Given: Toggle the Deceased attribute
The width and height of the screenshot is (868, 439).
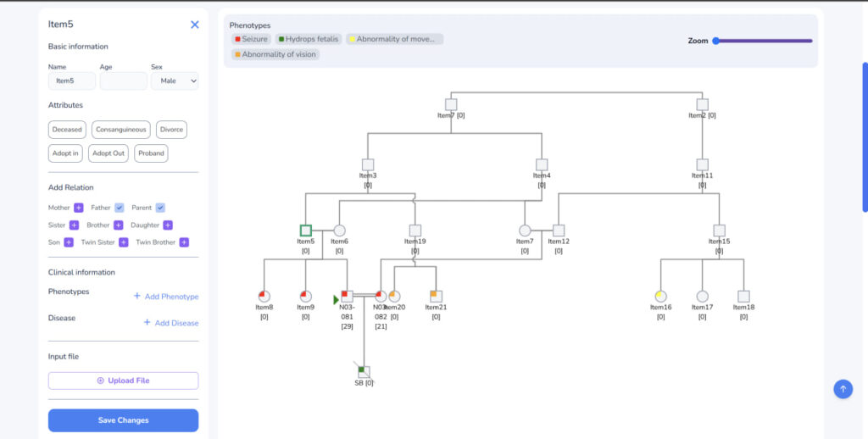Looking at the screenshot, I should (67, 130).
